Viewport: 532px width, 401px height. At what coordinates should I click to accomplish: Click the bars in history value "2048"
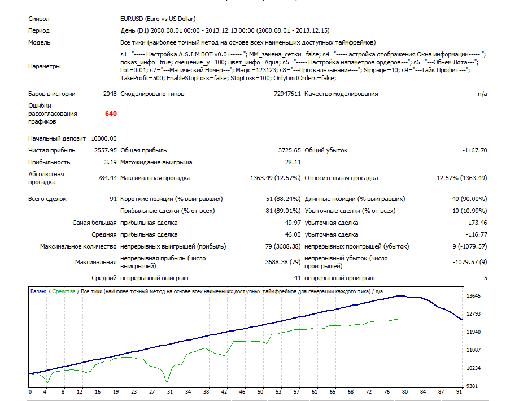(110, 94)
